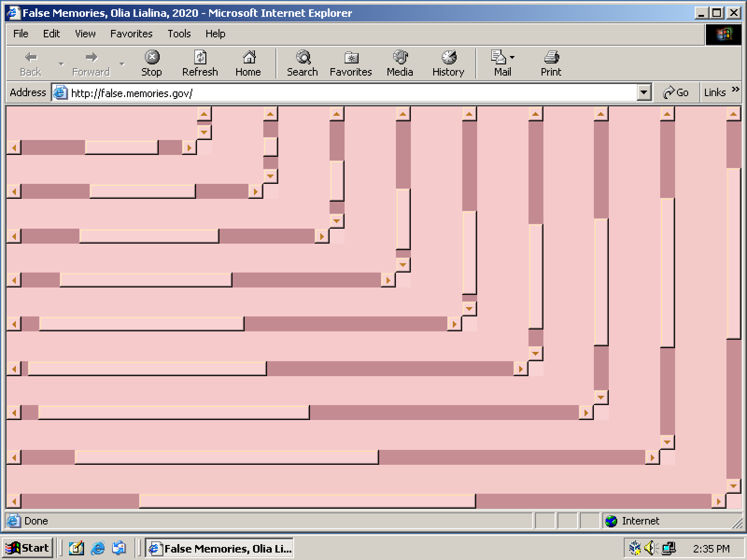Click the Forward toolbar button
The height and width of the screenshot is (560, 747).
coord(91,64)
